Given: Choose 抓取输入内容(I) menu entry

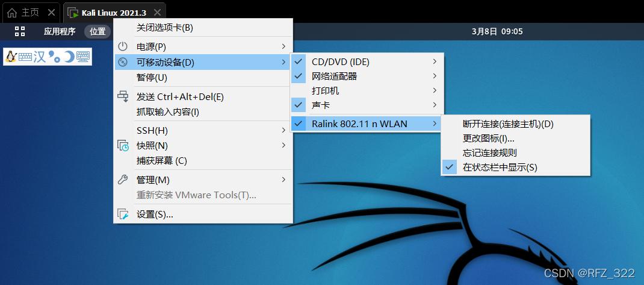Looking at the screenshot, I should click(x=203, y=112).
